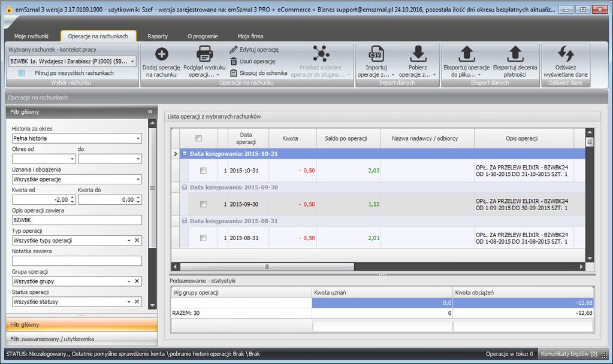Screen dimensions: 613x364
Task: Click the Kwota do value field
Action: (107, 199)
